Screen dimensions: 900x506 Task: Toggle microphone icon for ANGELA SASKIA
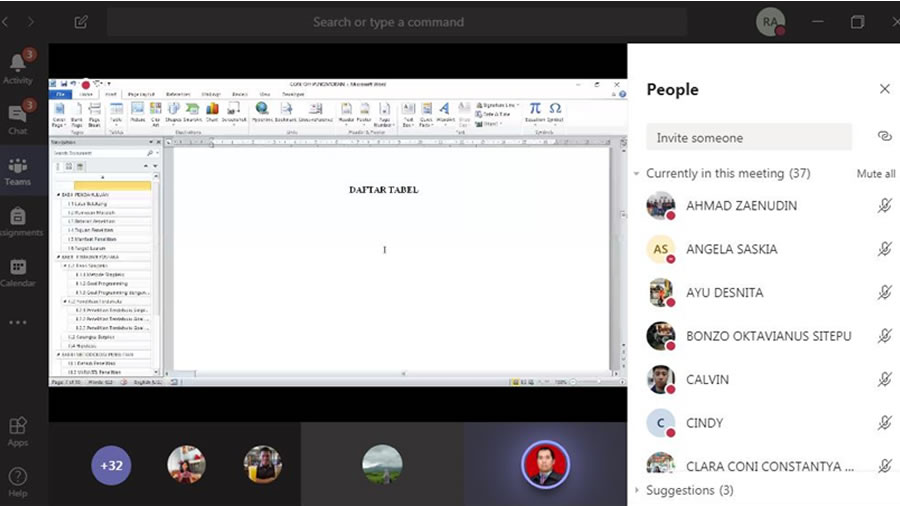pyautogui.click(x=884, y=249)
